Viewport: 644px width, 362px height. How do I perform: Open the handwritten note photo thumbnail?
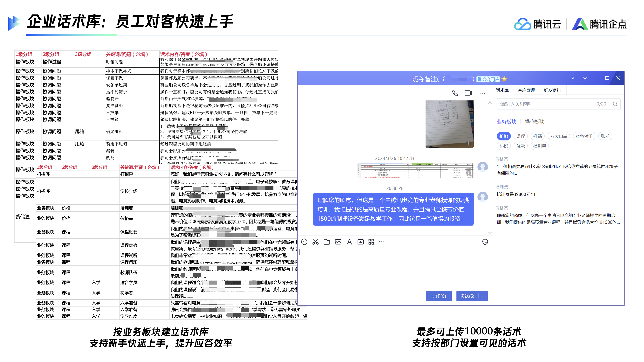point(450,124)
